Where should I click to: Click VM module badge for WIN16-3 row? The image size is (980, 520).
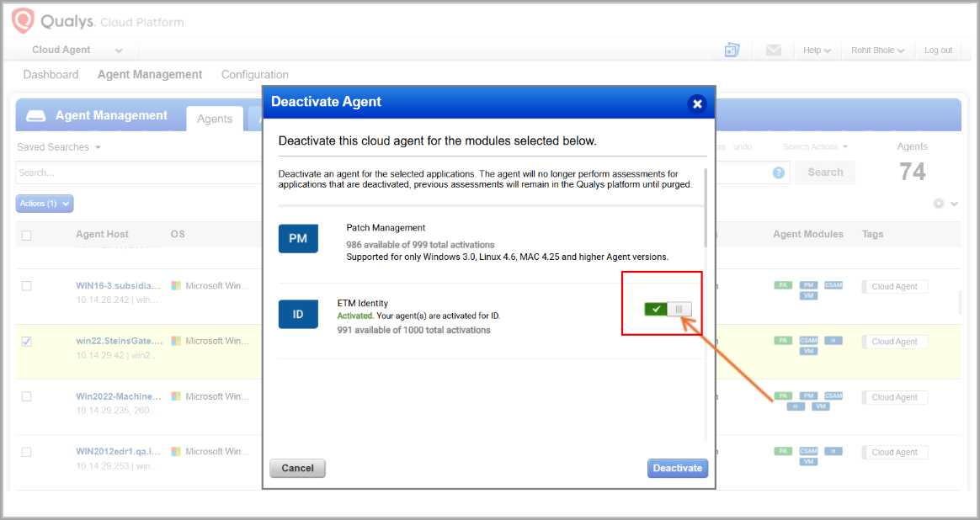[808, 295]
